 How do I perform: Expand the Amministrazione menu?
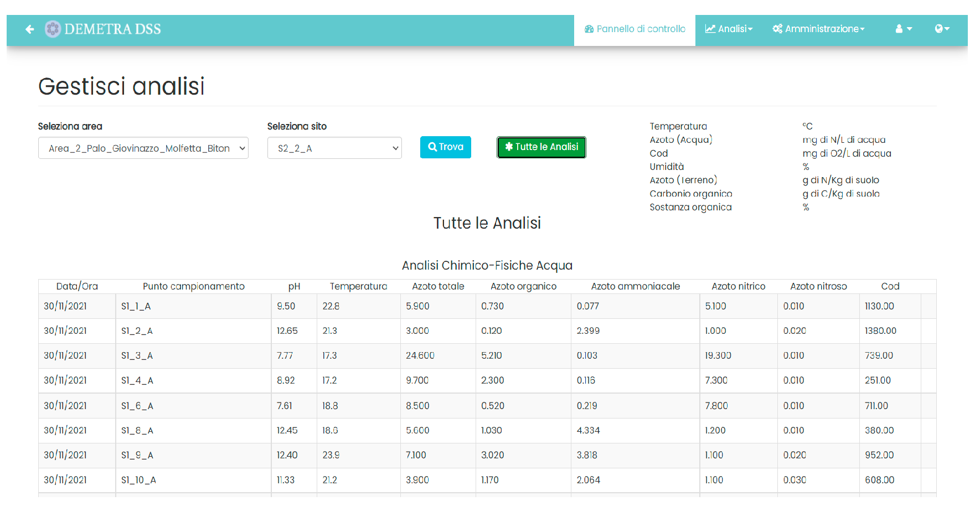click(818, 29)
